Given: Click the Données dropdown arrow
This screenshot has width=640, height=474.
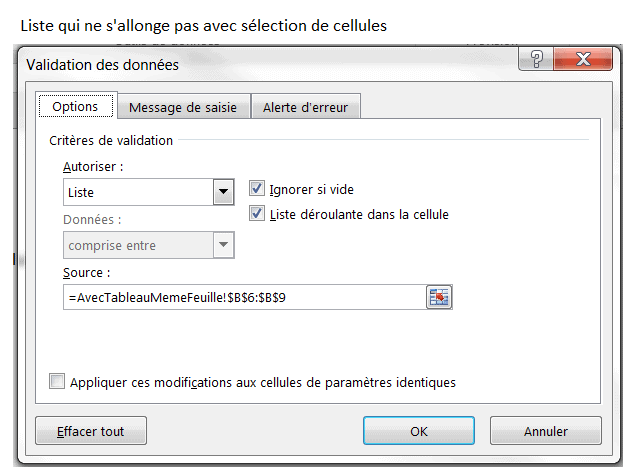Looking at the screenshot, I should tap(223, 244).
